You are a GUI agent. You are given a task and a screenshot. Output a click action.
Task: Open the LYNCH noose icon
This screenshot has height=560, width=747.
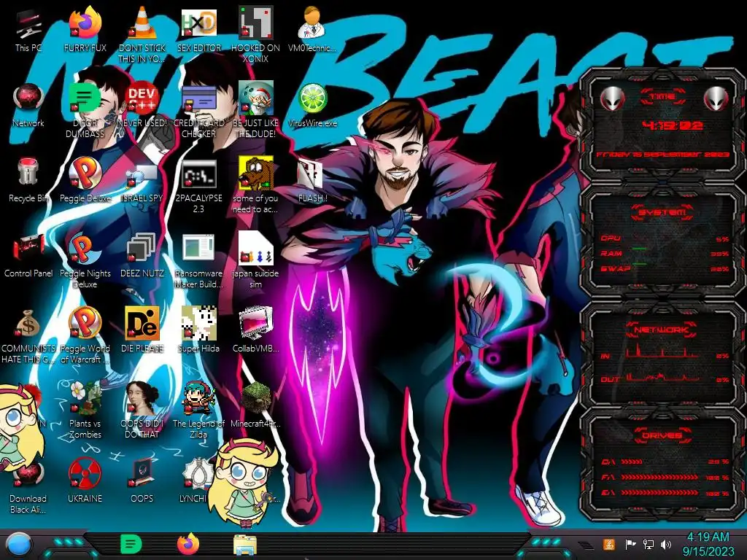[196, 473]
